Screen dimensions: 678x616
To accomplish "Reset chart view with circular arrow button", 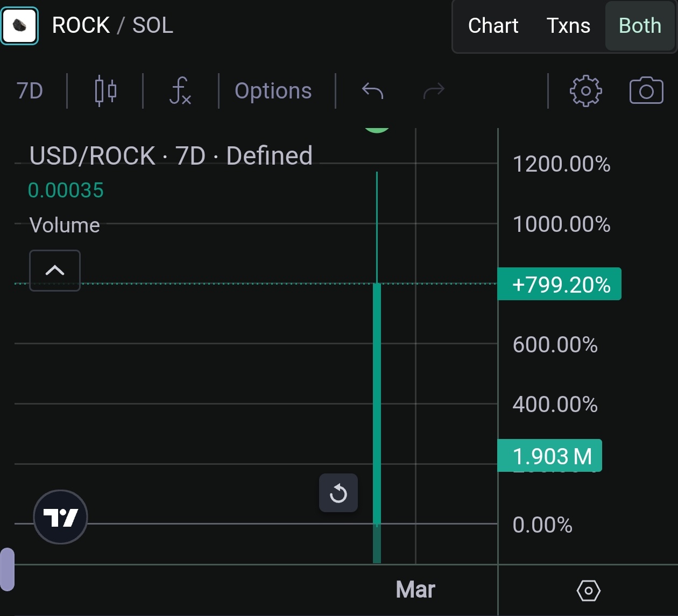I will (338, 493).
